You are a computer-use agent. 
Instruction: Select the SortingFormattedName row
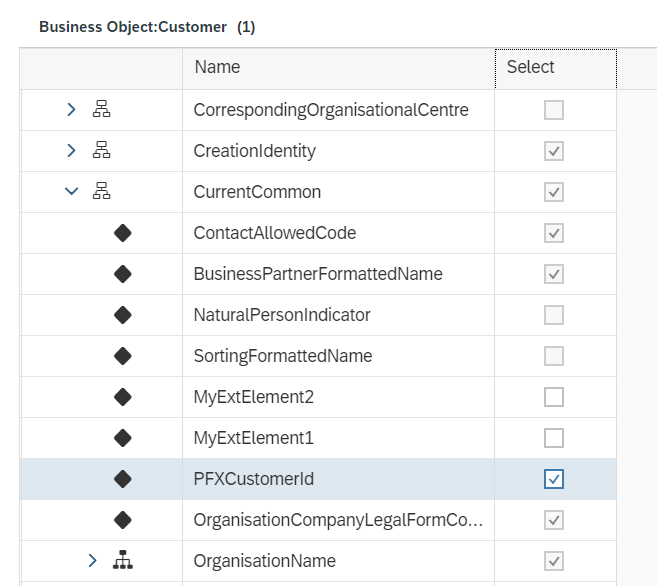pyautogui.click(x=282, y=356)
